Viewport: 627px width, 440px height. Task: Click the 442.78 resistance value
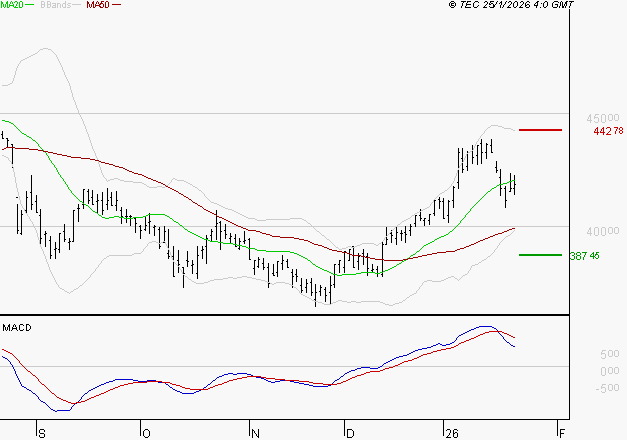608,131
